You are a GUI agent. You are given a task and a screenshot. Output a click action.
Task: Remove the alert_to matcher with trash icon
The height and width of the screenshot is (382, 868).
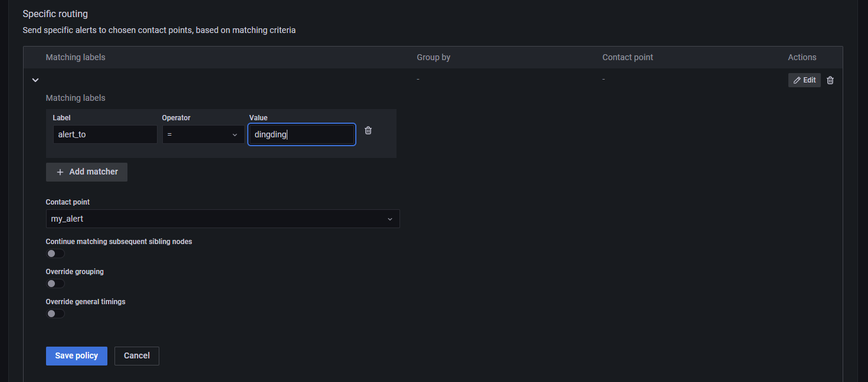click(x=368, y=130)
